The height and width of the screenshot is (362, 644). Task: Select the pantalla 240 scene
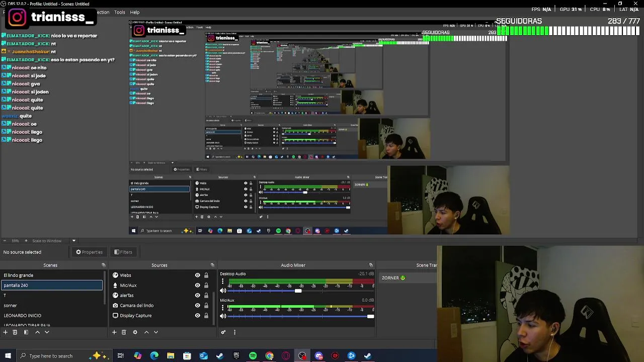tap(51, 286)
